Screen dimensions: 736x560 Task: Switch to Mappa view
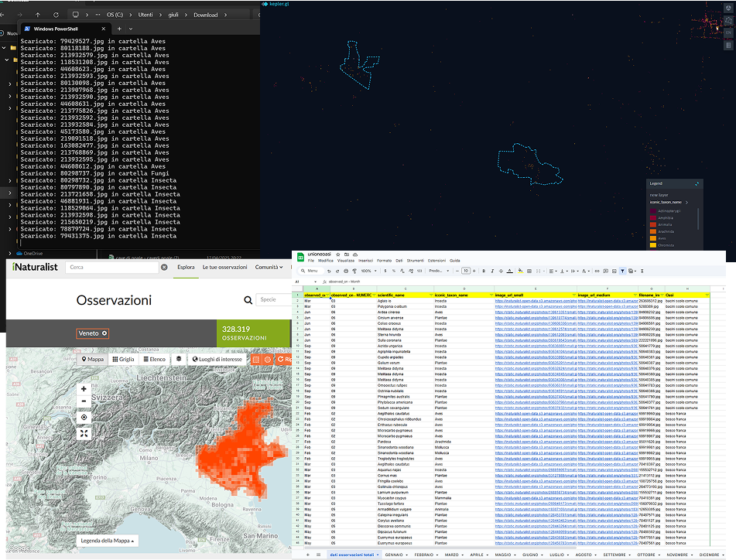pos(92,359)
